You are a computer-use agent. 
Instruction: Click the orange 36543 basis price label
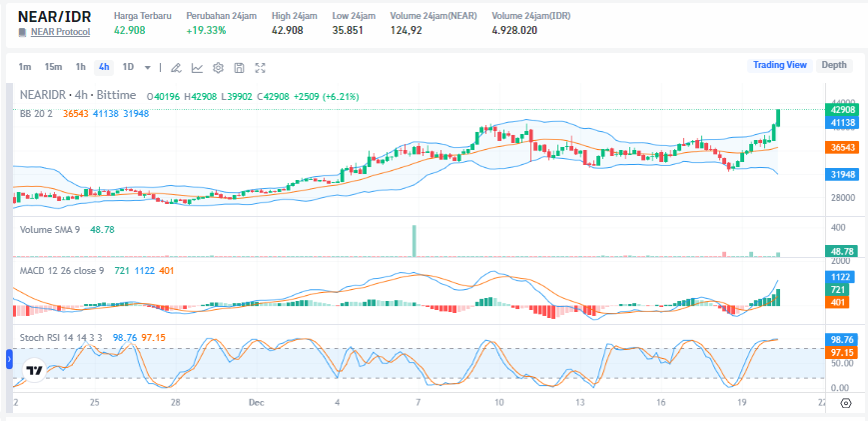click(x=841, y=148)
